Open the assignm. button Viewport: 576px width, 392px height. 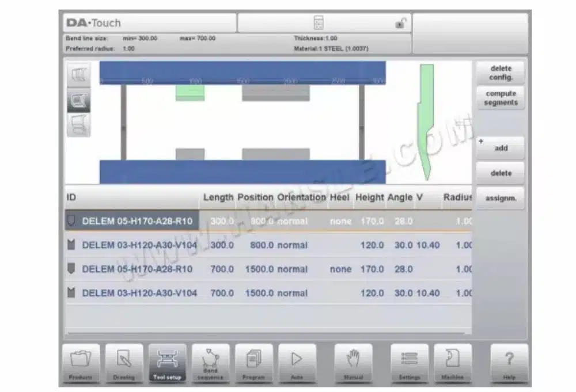[x=501, y=198]
